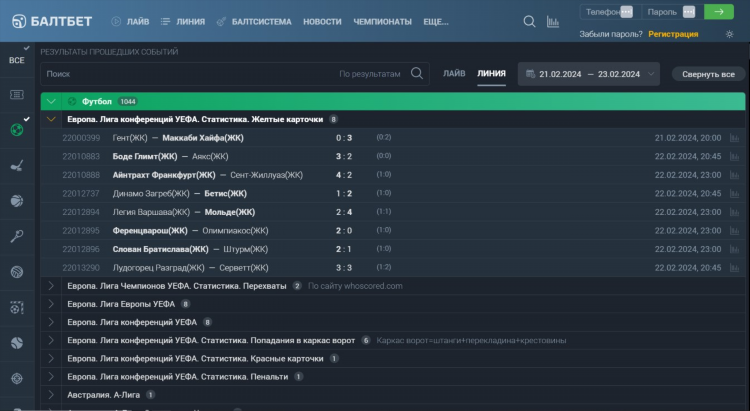
Task: Click the green login arrow button
Action: coord(718,12)
